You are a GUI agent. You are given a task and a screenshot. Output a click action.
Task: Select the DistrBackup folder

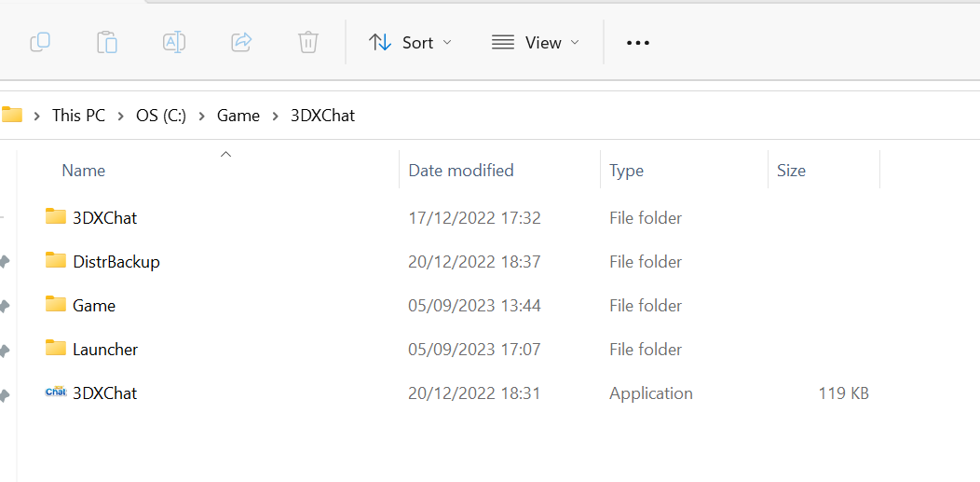(x=116, y=261)
